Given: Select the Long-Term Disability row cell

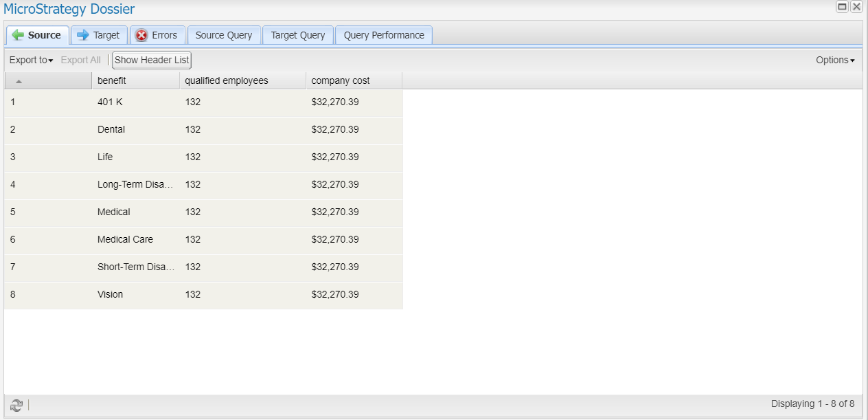Looking at the screenshot, I should pos(135,185).
